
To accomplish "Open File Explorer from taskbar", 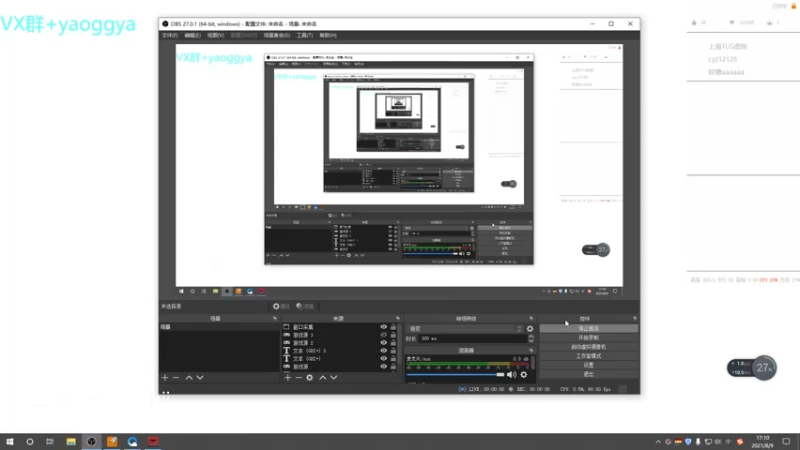I will pos(71,442).
